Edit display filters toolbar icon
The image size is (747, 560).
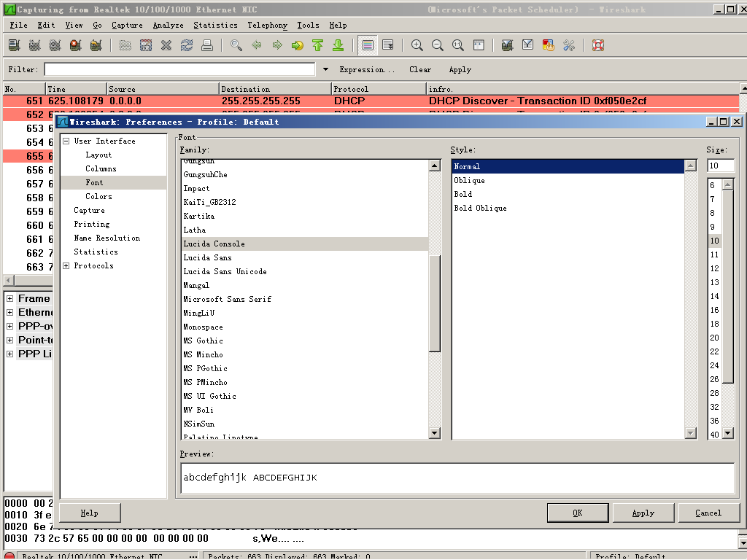[x=528, y=45]
